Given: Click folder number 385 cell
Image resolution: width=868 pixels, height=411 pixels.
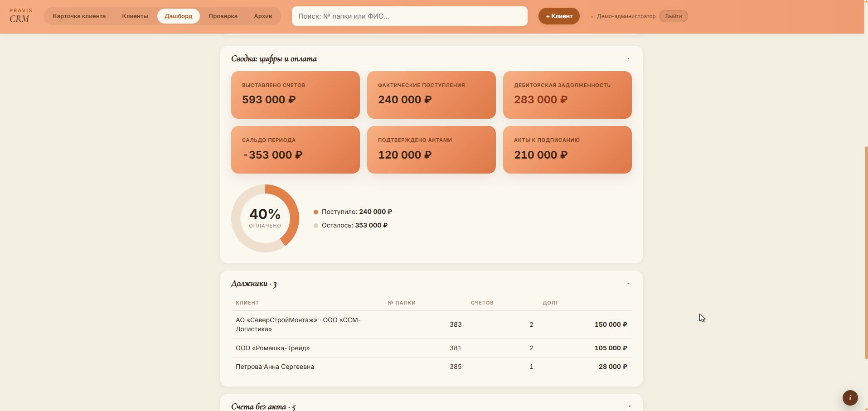Looking at the screenshot, I should pos(456,367).
